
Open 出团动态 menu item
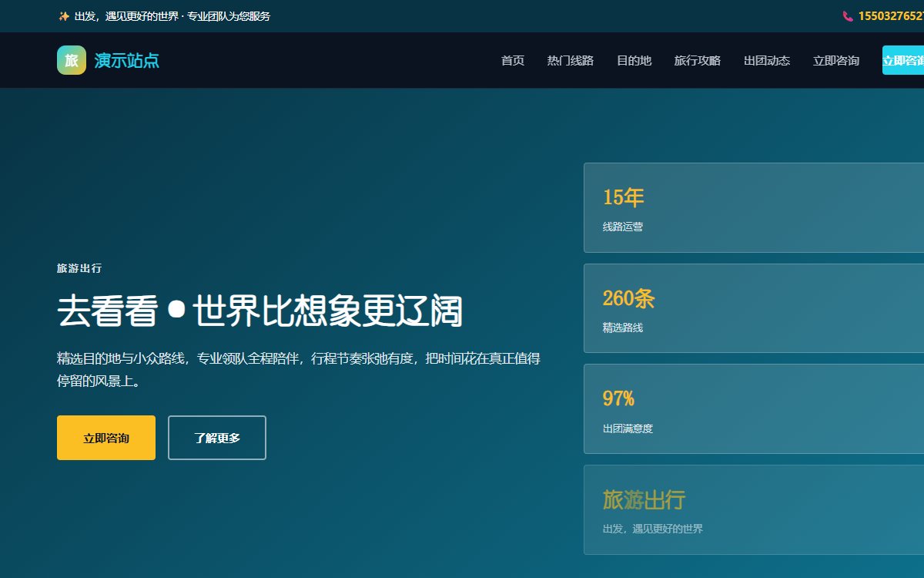[767, 60]
